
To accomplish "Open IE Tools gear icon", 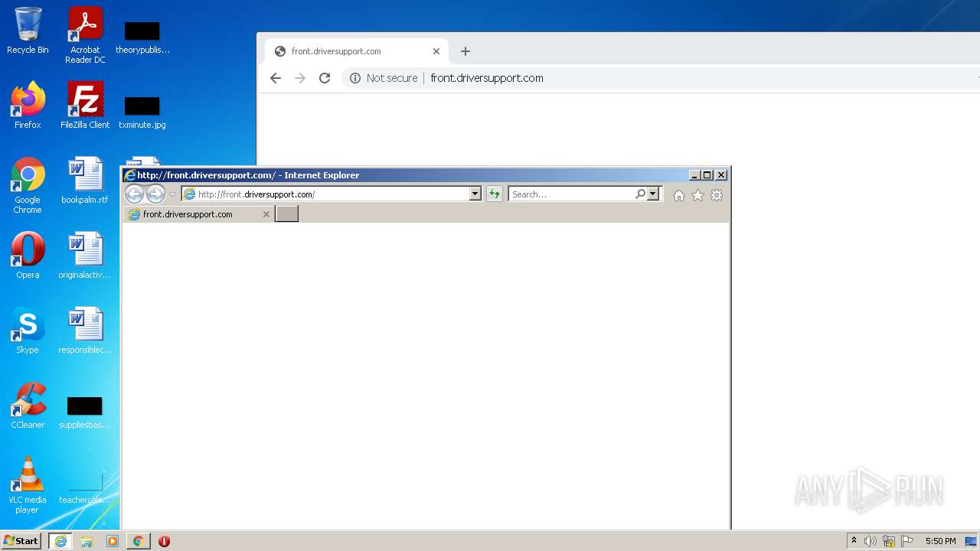I will coord(717,195).
